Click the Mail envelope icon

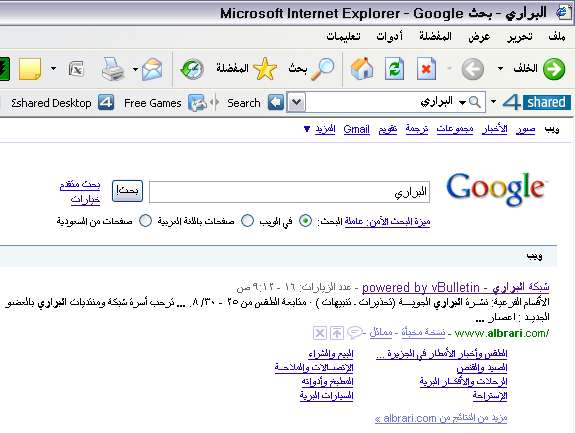152,69
